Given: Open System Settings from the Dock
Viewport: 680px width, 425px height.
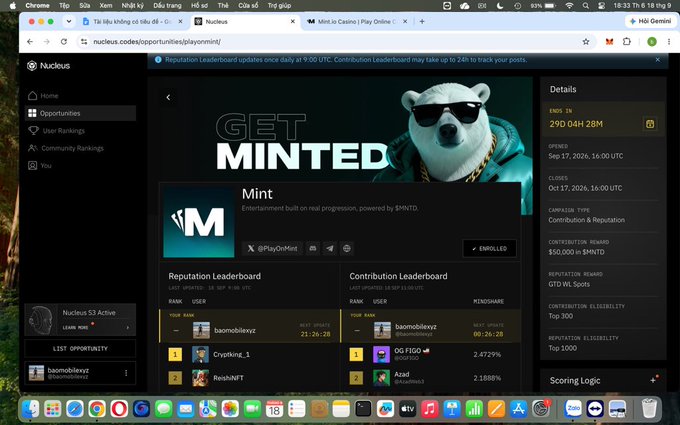Looking at the screenshot, I should point(541,409).
